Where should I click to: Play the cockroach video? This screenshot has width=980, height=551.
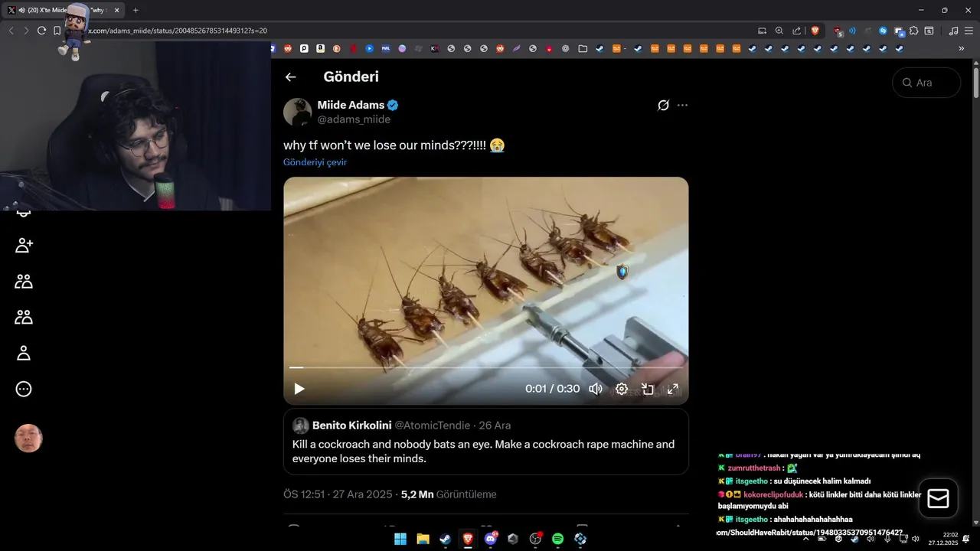pos(299,389)
